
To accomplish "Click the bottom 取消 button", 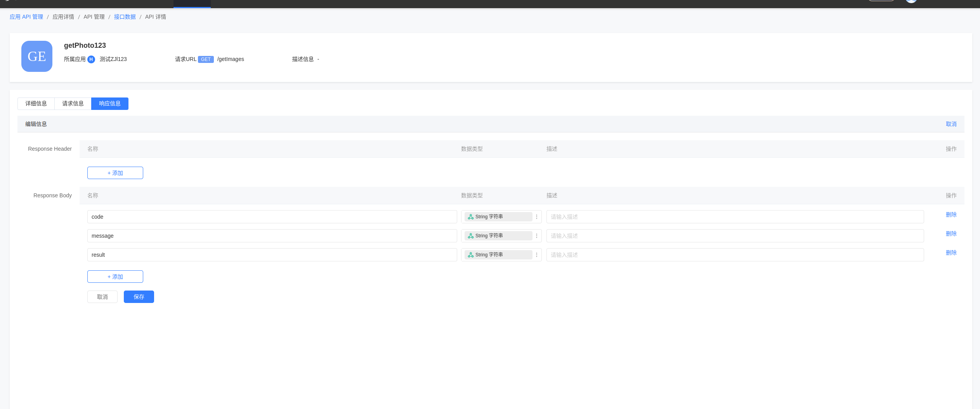I will [102, 297].
